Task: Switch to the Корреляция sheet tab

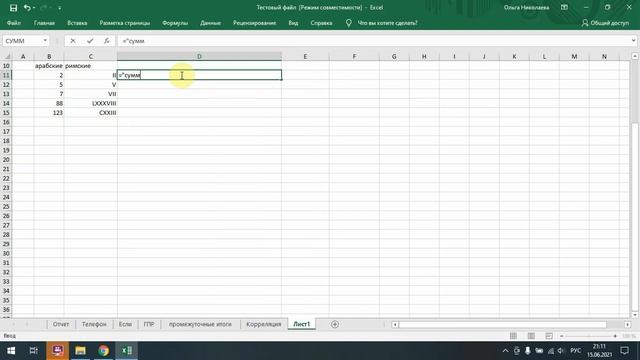Action: pos(264,324)
